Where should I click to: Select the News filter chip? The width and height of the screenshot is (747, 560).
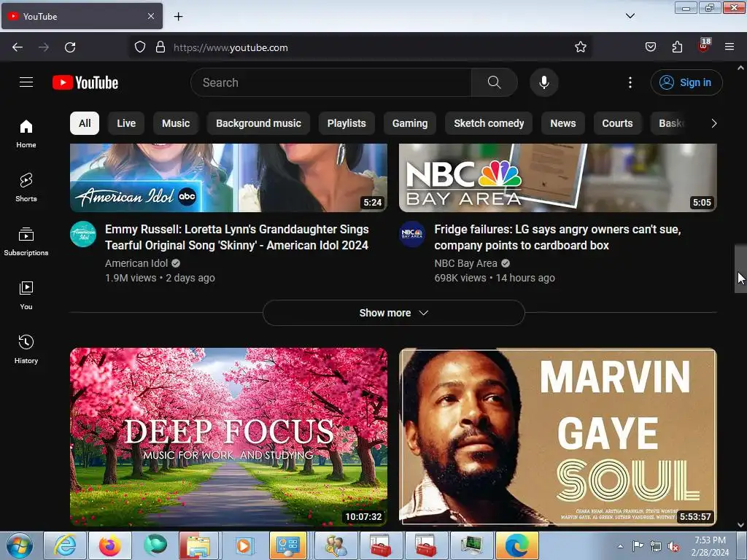(x=563, y=123)
